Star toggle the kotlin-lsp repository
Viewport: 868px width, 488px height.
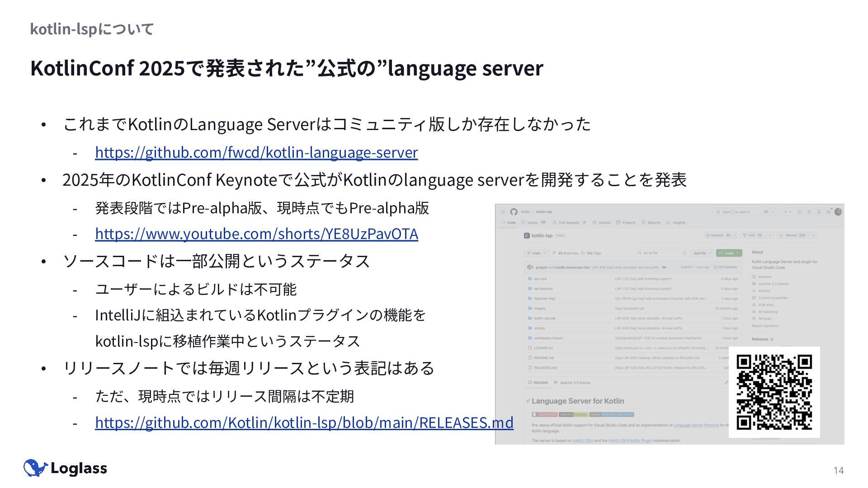[791, 235]
